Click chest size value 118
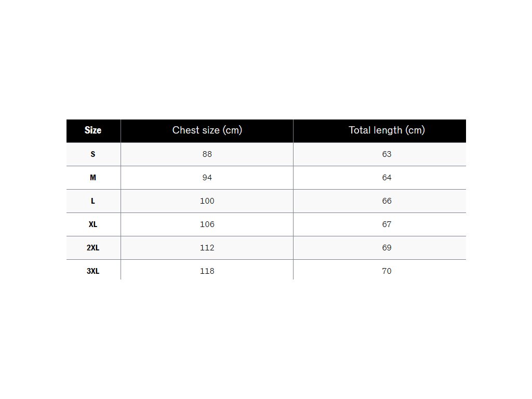This screenshot has height=399, width=532. (207, 271)
